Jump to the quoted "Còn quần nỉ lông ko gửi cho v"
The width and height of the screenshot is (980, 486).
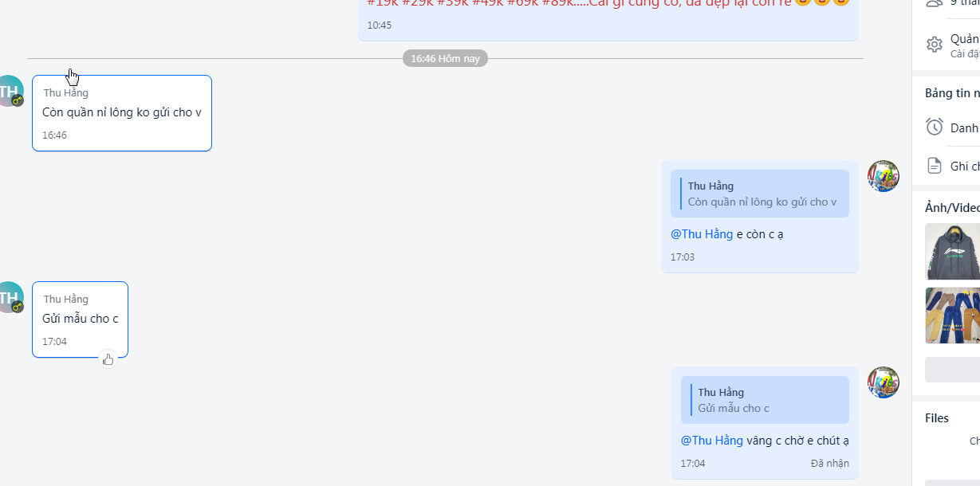[x=760, y=194]
